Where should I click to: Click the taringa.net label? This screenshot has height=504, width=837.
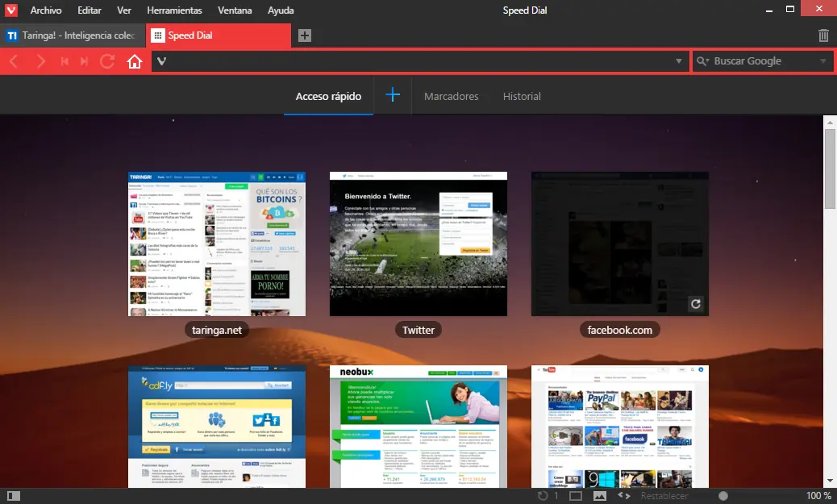(x=217, y=330)
